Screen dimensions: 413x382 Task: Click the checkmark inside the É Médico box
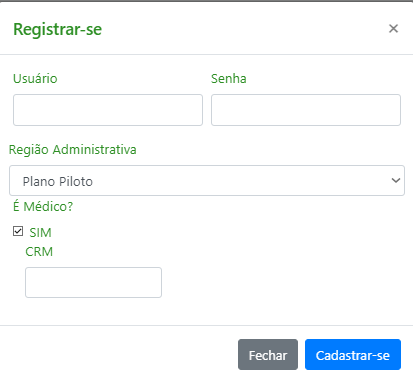(18, 231)
